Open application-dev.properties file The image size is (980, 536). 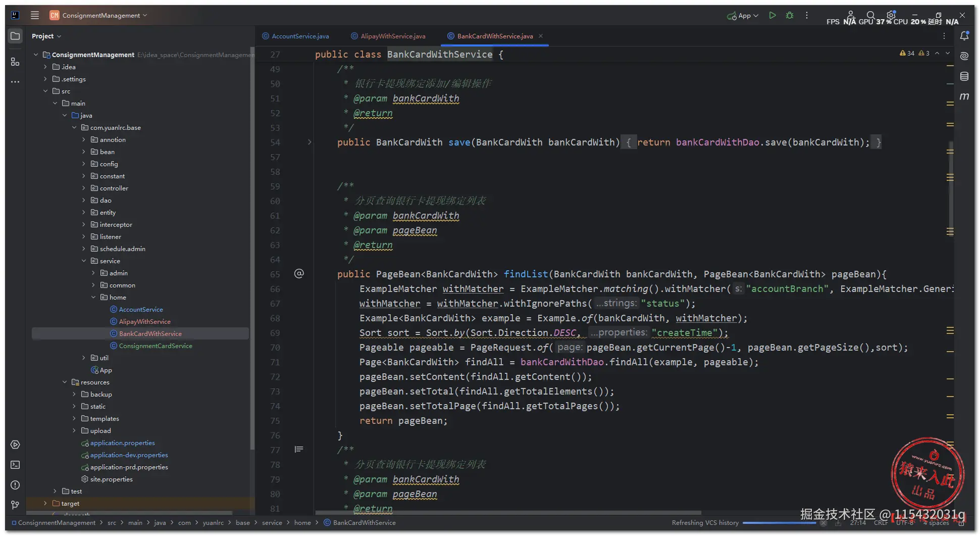[x=129, y=455]
